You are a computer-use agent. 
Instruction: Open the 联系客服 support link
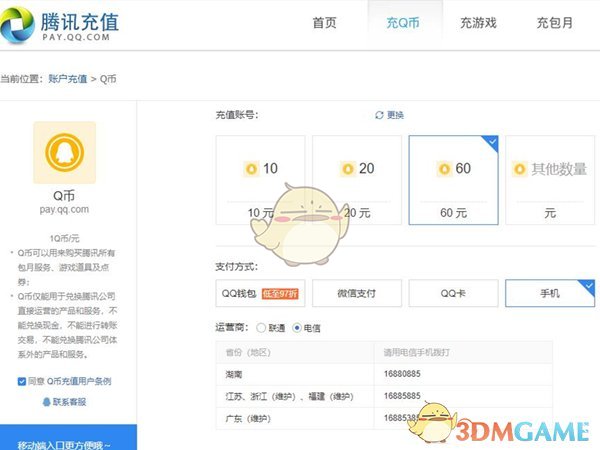[x=69, y=402]
